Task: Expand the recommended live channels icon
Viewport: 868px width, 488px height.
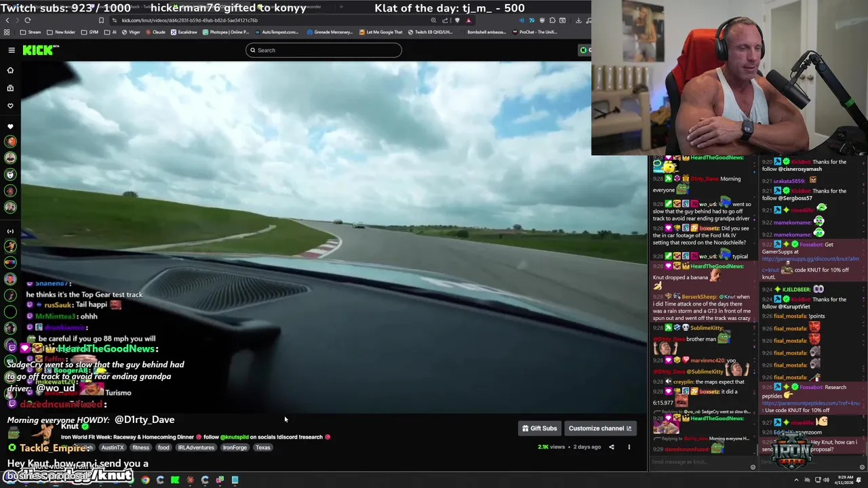Action: click(10, 231)
